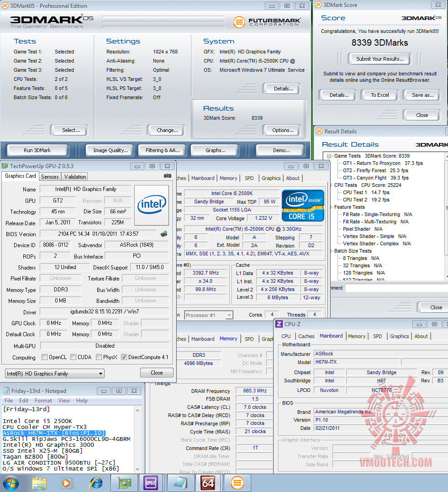Screen dimensions: 448x492
Task: Open the SPD tab in upper CPU-Z
Action: pyautogui.click(x=249, y=178)
